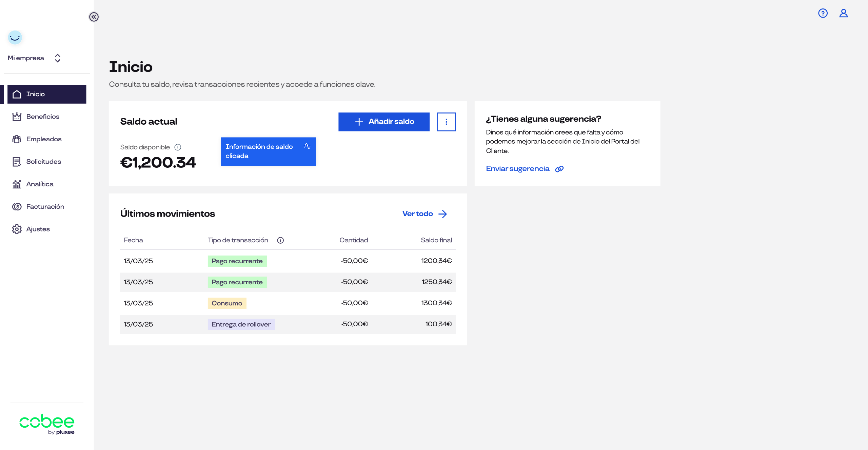The width and height of the screenshot is (868, 450).
Task: Click the Fecha column header
Action: (x=133, y=240)
